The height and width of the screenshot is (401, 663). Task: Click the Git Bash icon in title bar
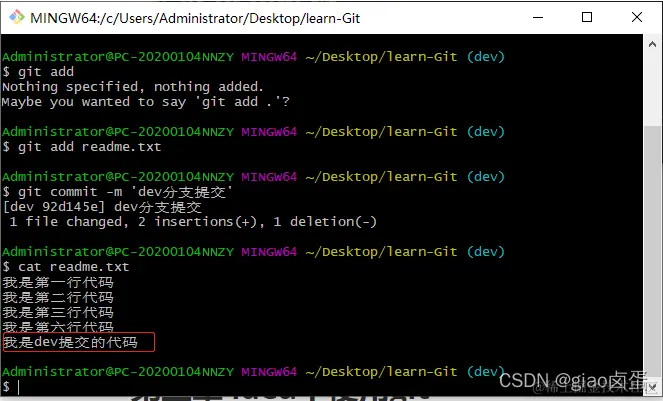click(x=17, y=17)
